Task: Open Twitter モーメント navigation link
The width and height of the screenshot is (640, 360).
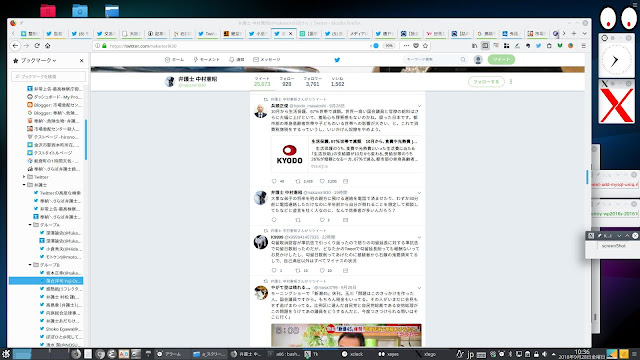Action: click(x=207, y=60)
